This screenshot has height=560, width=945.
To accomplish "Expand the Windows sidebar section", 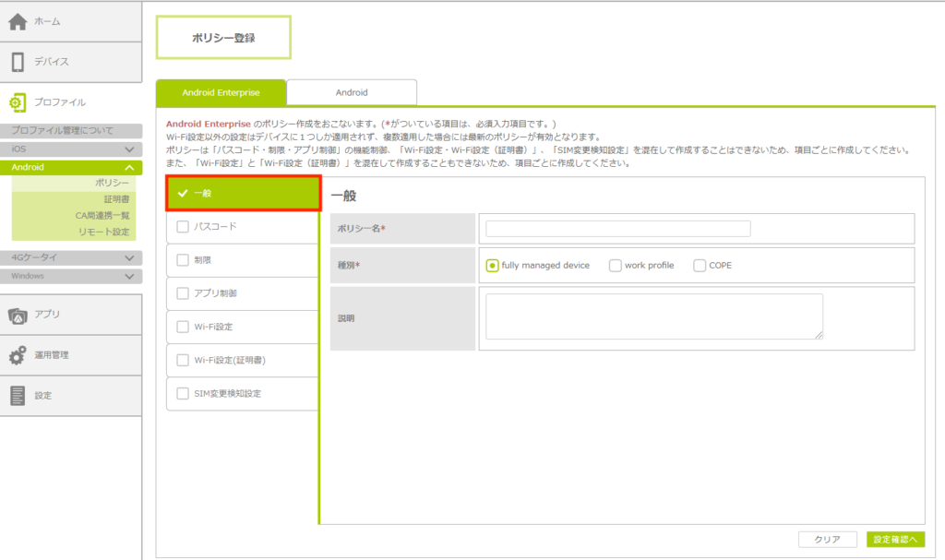I will pyautogui.click(x=128, y=276).
